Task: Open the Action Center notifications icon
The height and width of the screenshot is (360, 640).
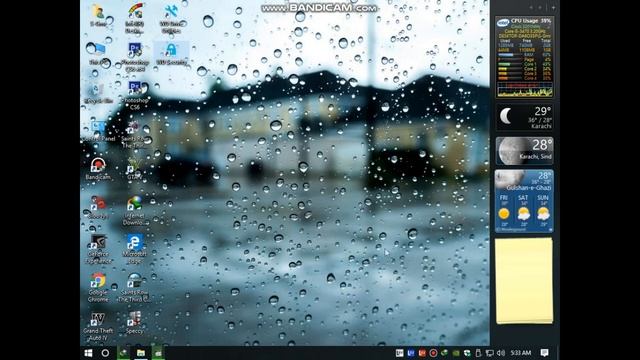Action: [x=544, y=353]
